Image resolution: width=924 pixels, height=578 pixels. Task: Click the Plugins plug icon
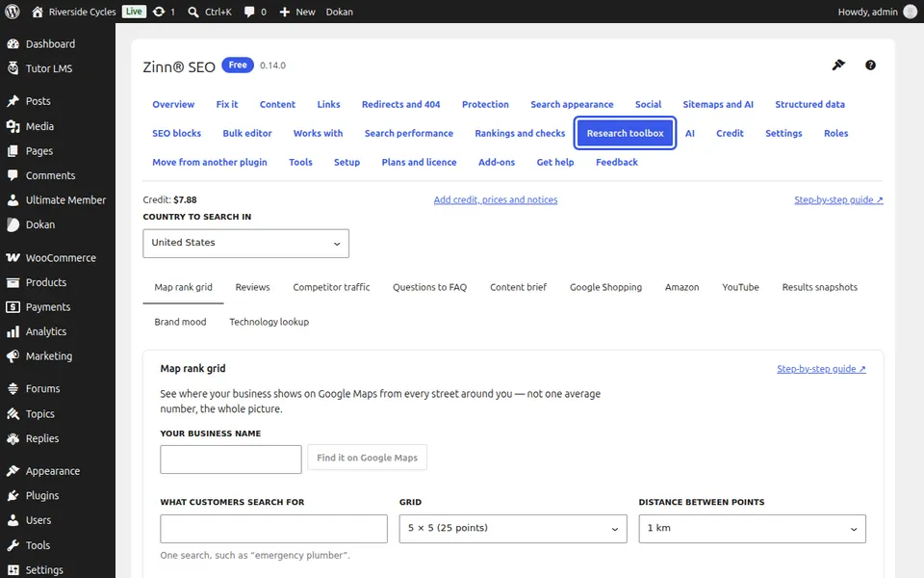13,495
